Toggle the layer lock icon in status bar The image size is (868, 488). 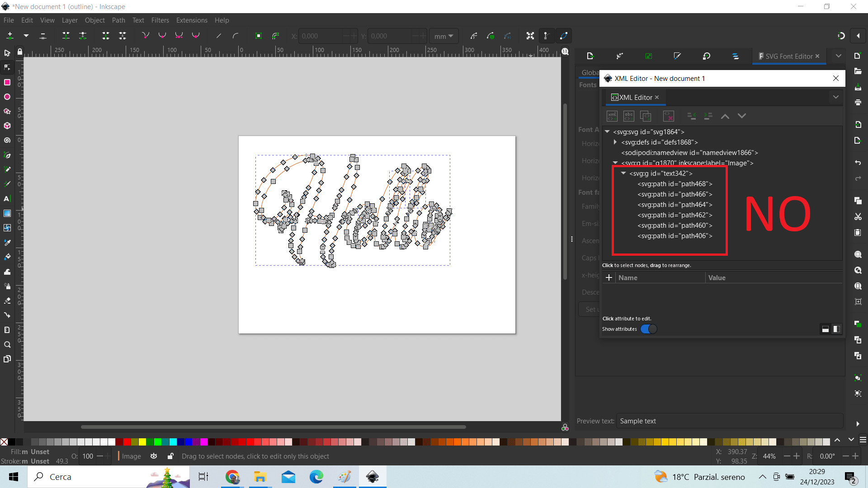coord(170,456)
